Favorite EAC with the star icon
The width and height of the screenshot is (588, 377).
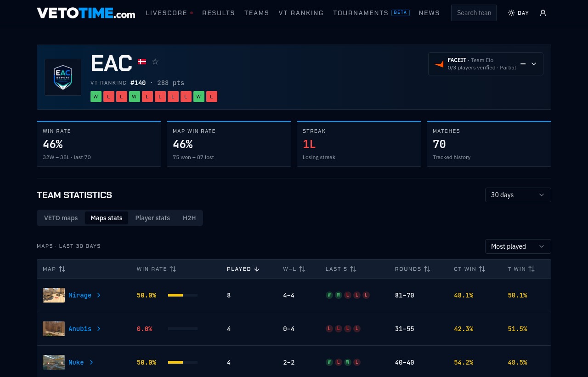155,62
